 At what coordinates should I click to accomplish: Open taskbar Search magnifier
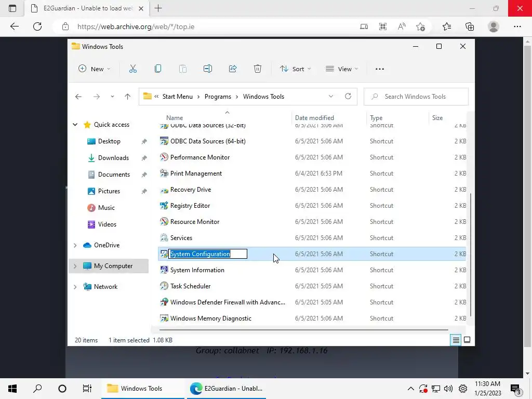click(x=37, y=389)
